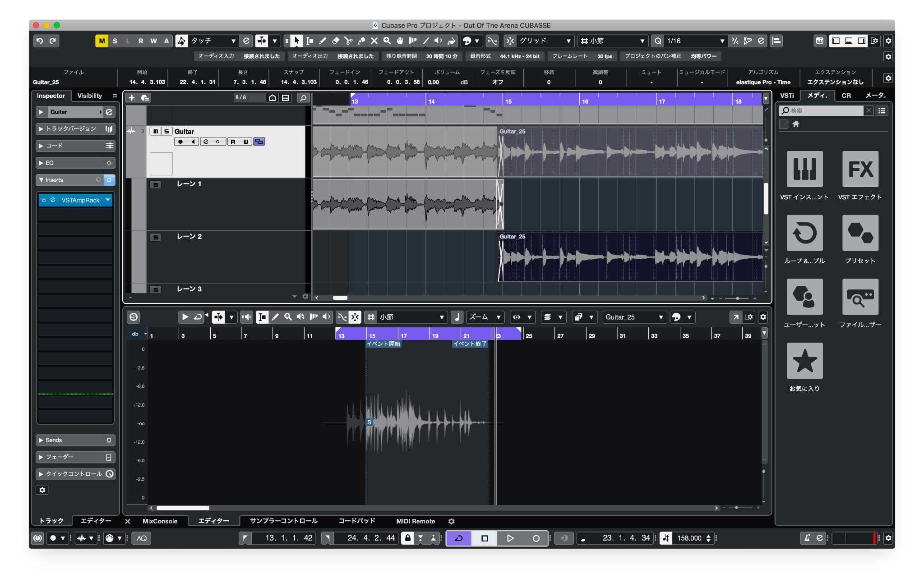Open the MIDI Remote tab
This screenshot has width=924, height=587.
pos(416,521)
